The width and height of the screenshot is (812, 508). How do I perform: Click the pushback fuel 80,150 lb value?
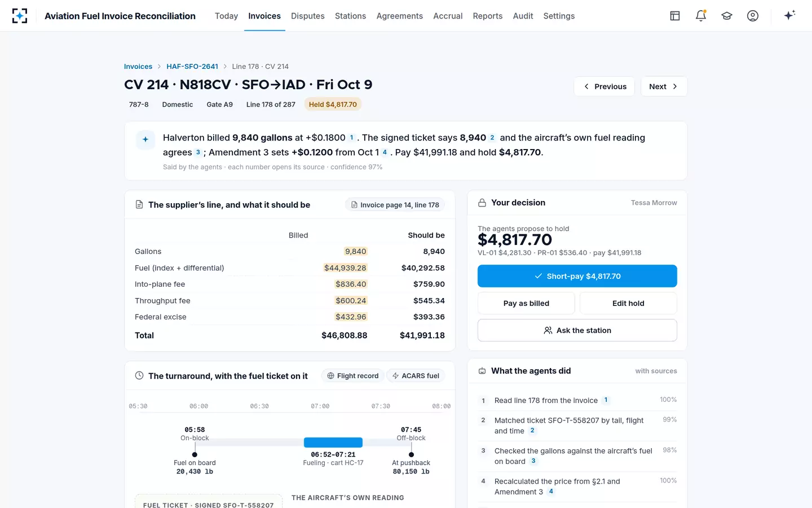tap(411, 471)
